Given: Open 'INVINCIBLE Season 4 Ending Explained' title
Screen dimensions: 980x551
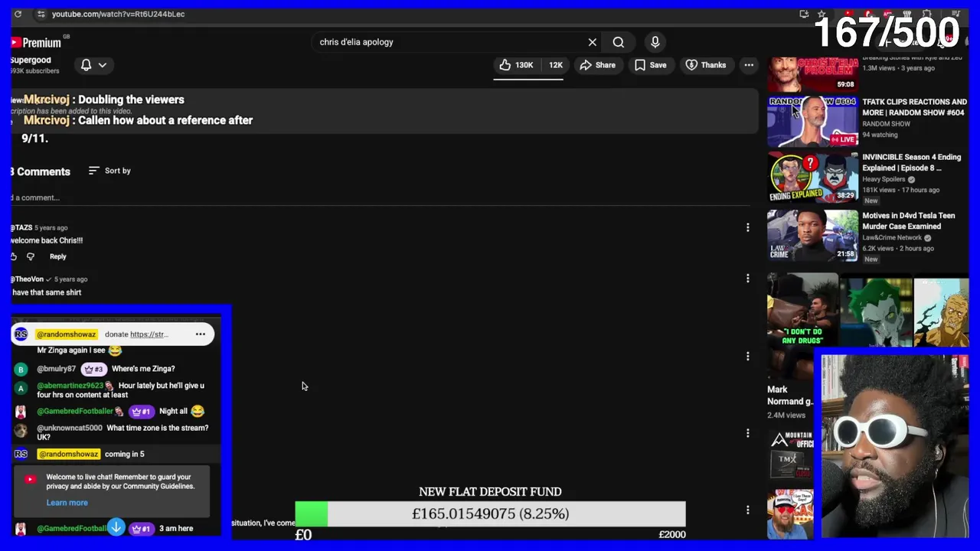Looking at the screenshot, I should tap(911, 162).
